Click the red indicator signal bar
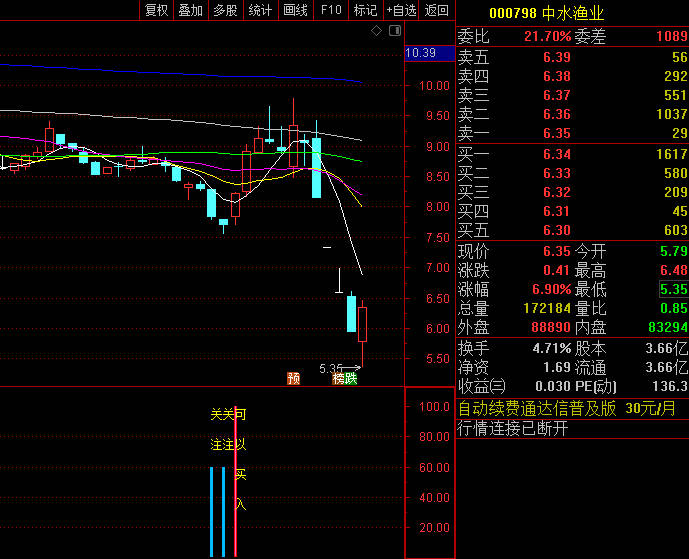 click(236, 482)
